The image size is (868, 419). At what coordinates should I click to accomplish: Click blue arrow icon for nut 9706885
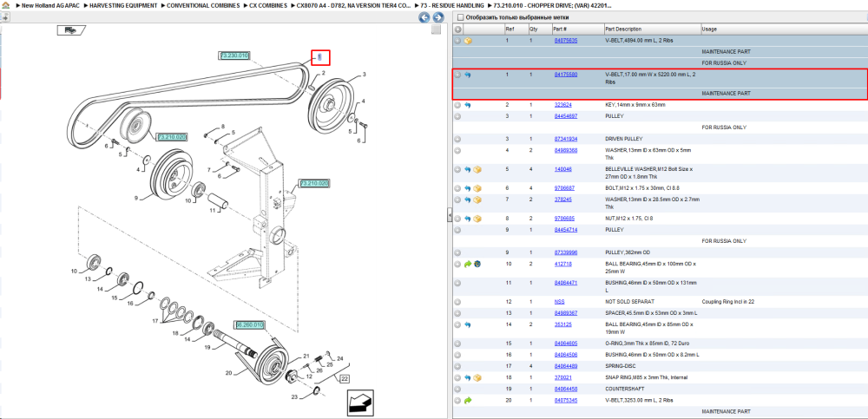(468, 219)
